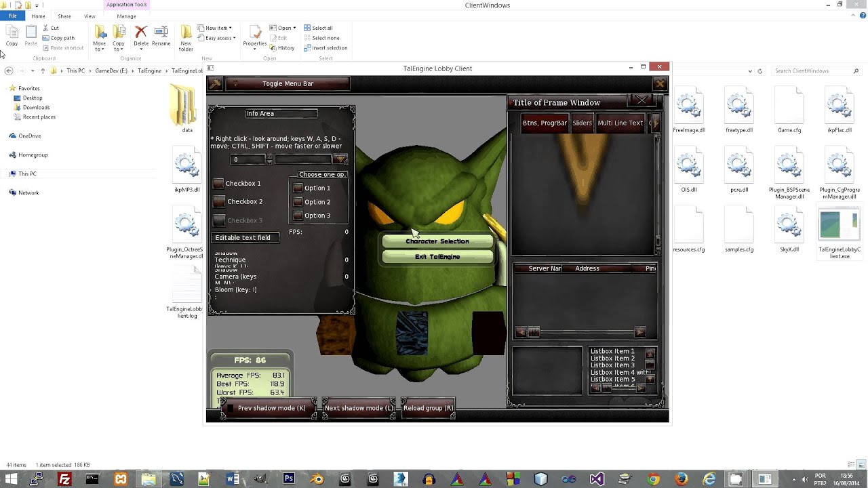868x488 pixels.
Task: Select Listbox Item 2
Action: click(612, 358)
